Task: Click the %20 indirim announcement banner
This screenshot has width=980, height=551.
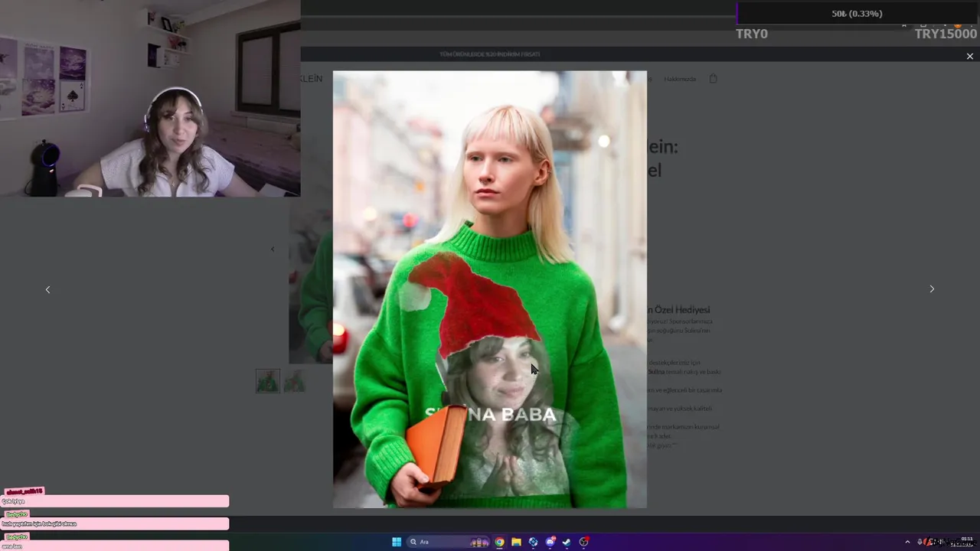Action: [490, 54]
